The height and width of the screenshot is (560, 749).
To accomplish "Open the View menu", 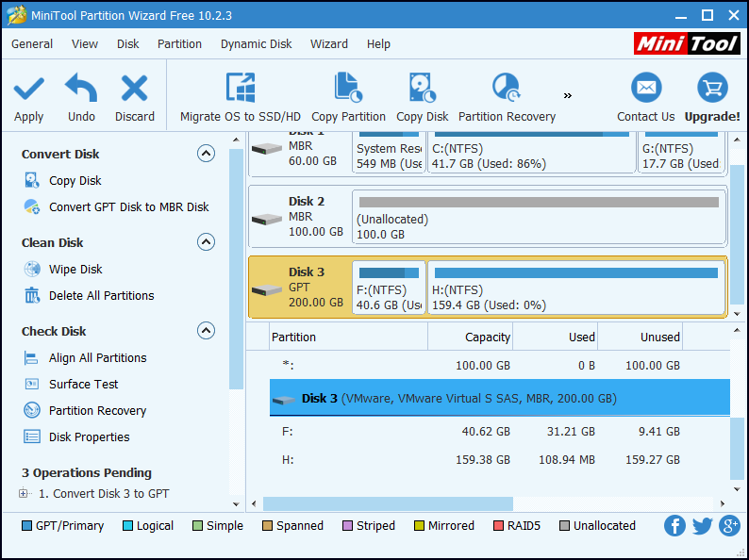I will tap(85, 44).
